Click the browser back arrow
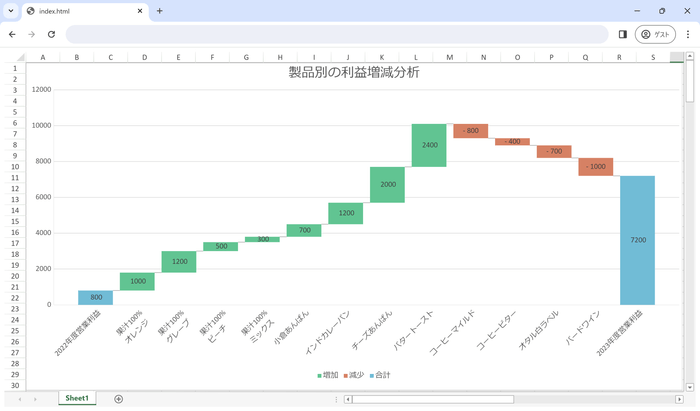 12,34
